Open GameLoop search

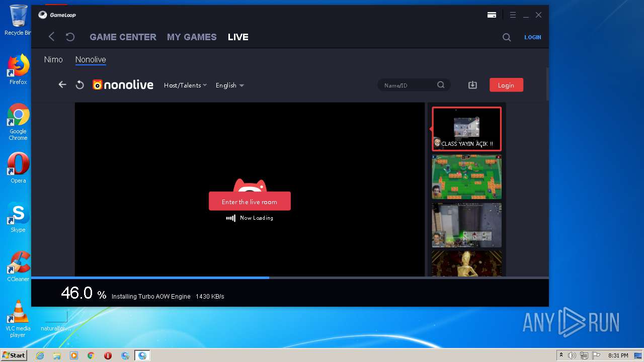coord(507,37)
